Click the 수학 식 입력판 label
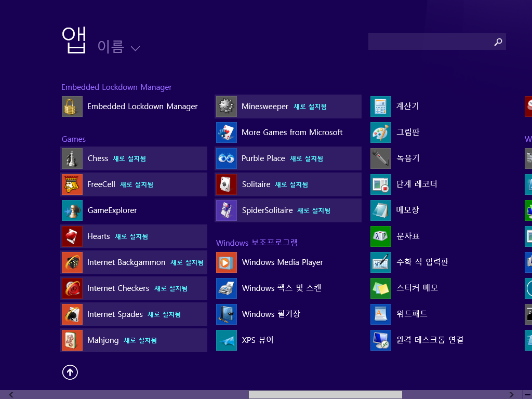The width and height of the screenshot is (532, 399). coord(422,262)
